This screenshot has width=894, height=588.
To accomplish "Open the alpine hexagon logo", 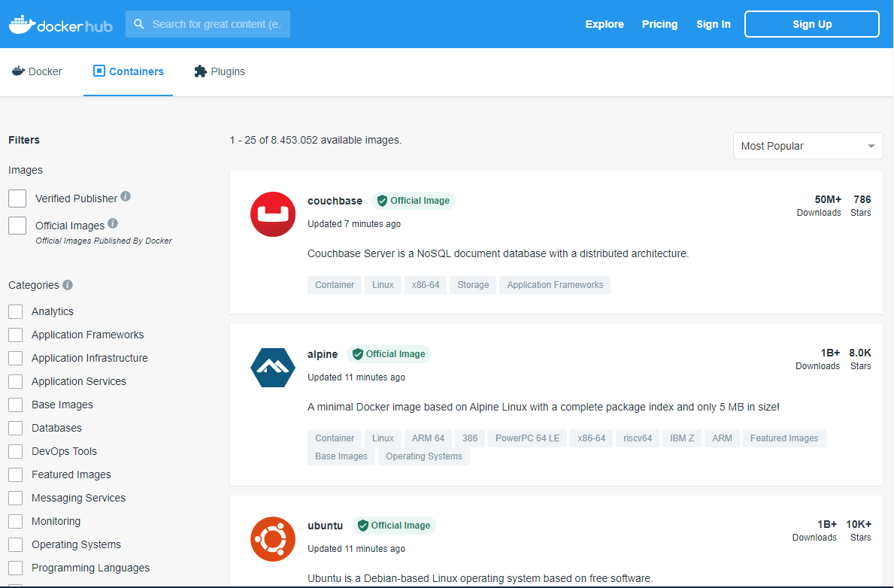I will point(272,367).
